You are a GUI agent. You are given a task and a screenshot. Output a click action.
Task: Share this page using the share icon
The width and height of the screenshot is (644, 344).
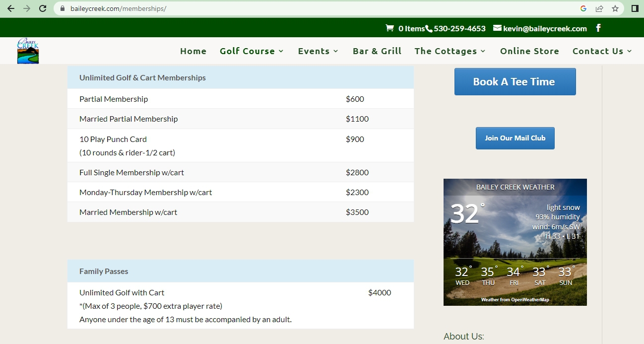pyautogui.click(x=599, y=8)
